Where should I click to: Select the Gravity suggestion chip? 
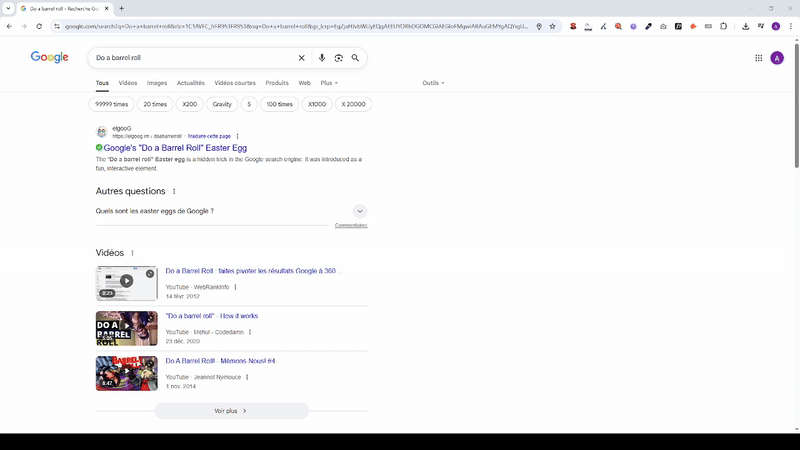222,104
